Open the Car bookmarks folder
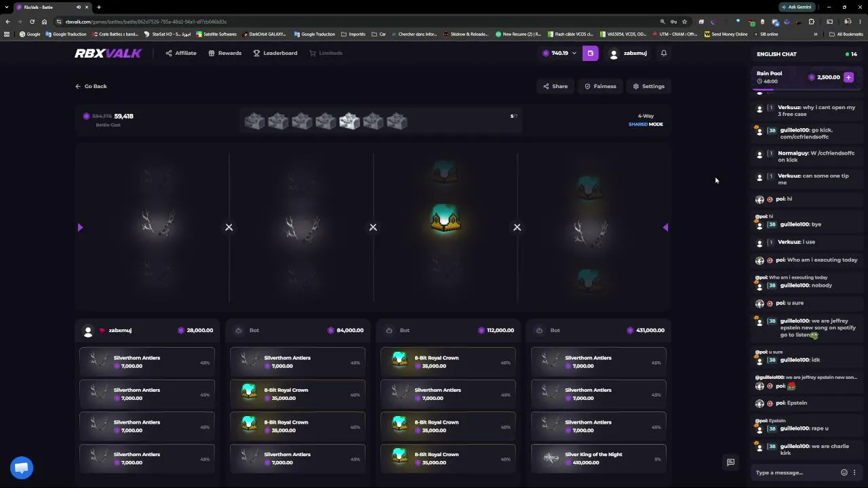Screen dimensions: 868x488 [379, 34]
